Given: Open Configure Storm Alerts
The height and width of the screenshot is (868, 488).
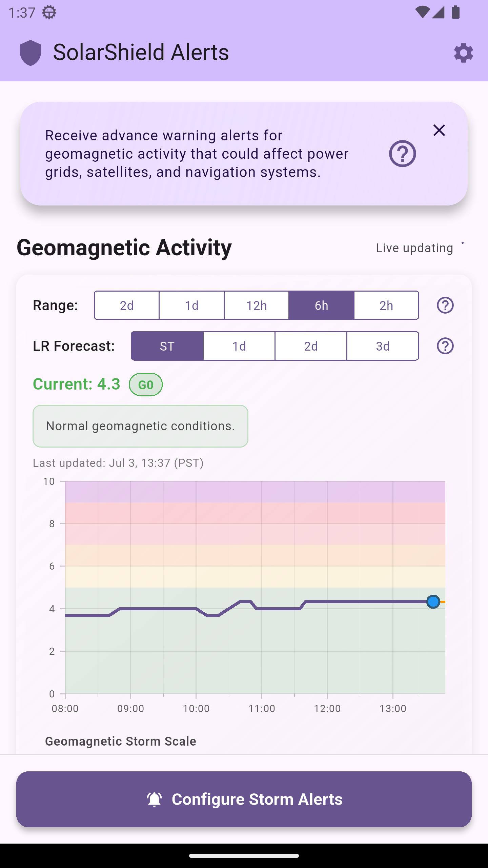Looking at the screenshot, I should pyautogui.click(x=244, y=799).
